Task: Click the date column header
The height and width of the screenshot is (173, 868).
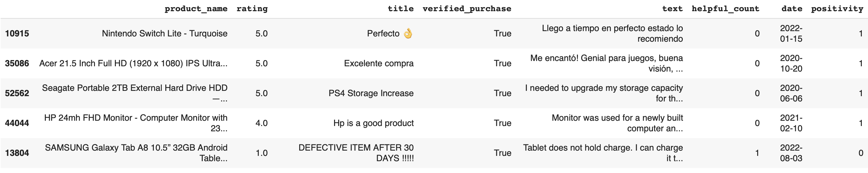Action: (x=791, y=9)
